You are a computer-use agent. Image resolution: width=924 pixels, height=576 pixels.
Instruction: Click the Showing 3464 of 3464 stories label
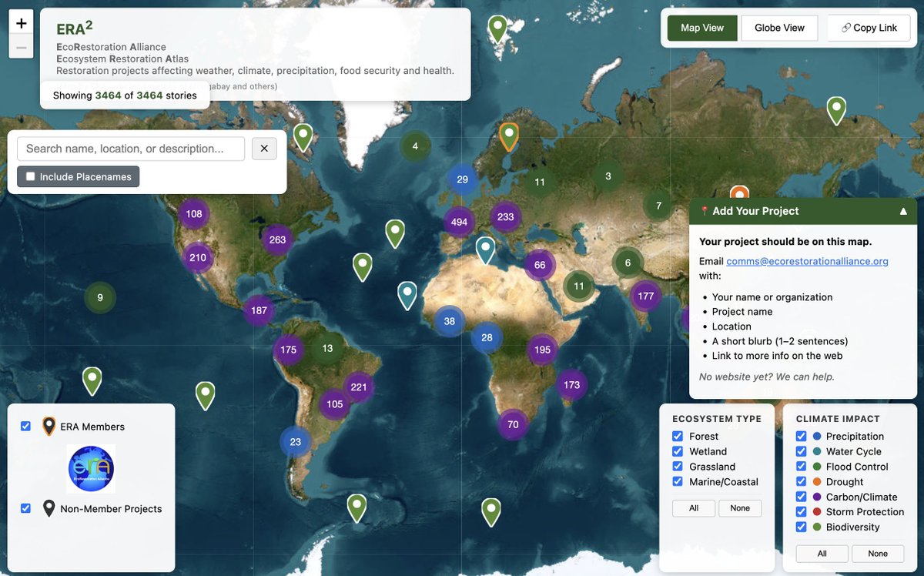click(125, 95)
